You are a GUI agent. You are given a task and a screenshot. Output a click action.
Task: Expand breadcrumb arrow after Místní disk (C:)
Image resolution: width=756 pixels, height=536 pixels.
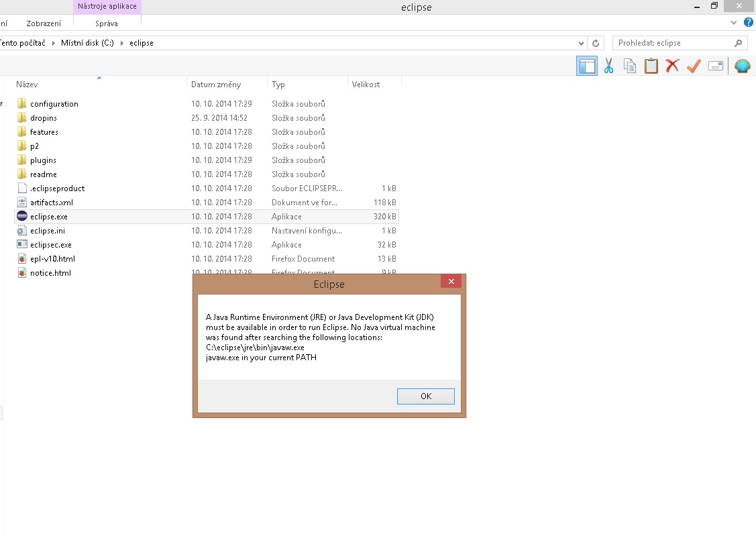click(121, 43)
